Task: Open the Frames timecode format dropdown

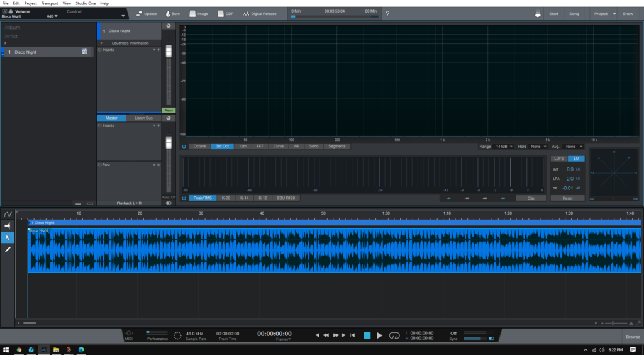Action: 284,339
